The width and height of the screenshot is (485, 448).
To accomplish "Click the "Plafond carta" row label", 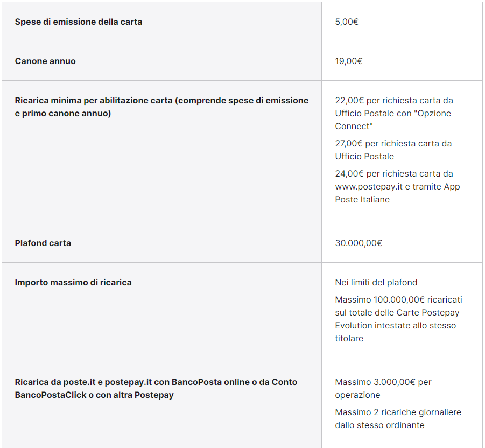I will 43,243.
